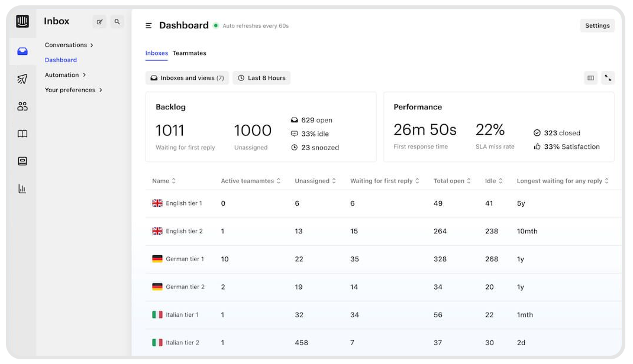The width and height of the screenshot is (633, 364).
Task: Click the green auto refresh status dot
Action: click(216, 26)
